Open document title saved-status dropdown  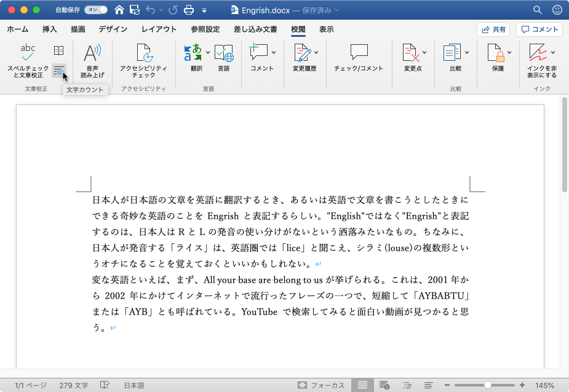coord(336,10)
